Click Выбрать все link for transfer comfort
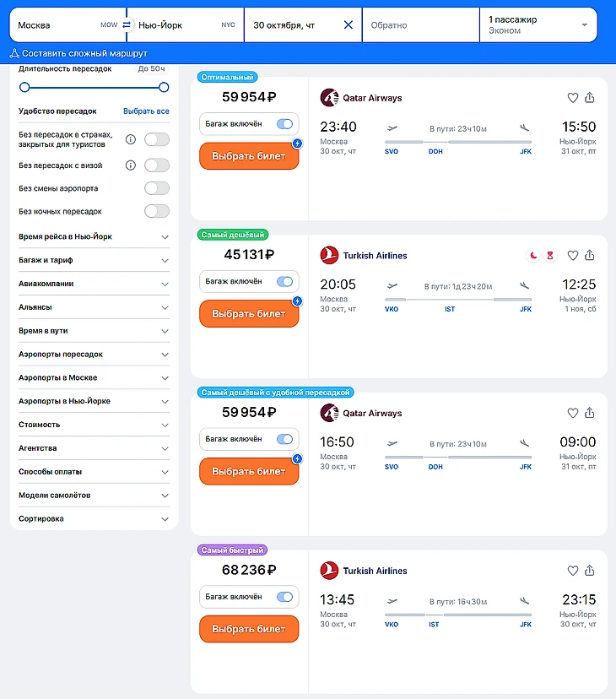Viewport: 616px width, 699px height. coord(146,111)
